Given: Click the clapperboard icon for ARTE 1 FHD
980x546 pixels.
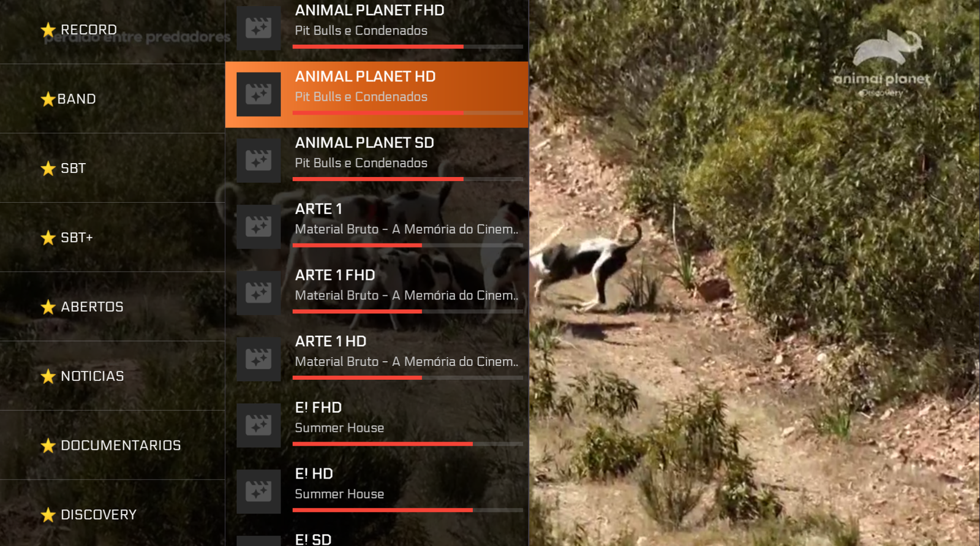Looking at the screenshot, I should click(x=258, y=293).
